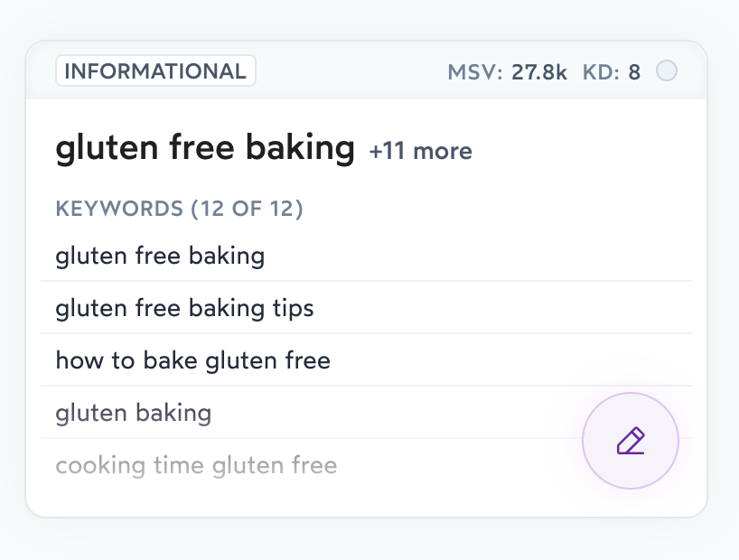This screenshot has width=739, height=560.
Task: Pick the "gluten baking" keyword row
Action: pyautogui.click(x=133, y=414)
